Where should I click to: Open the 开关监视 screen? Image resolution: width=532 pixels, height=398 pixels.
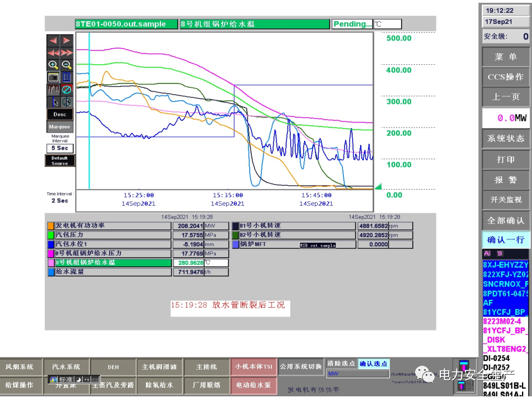coord(505,200)
